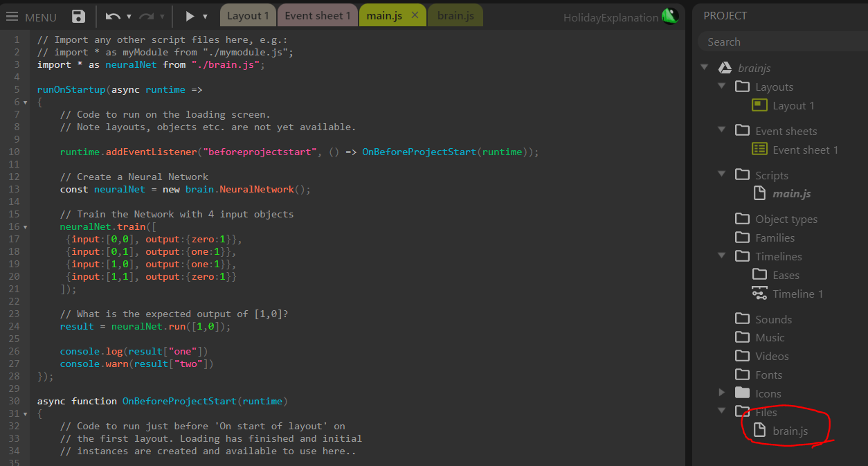
Task: Select the Sounds folder
Action: click(x=773, y=319)
